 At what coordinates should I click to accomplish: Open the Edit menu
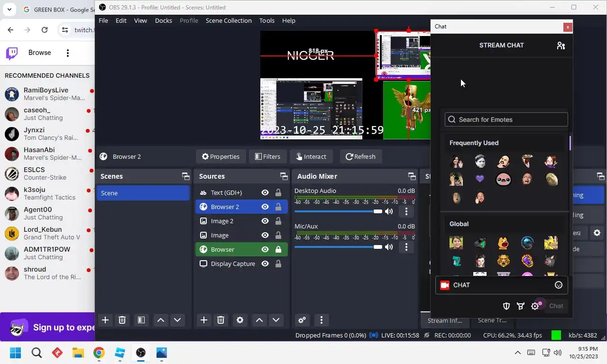click(121, 20)
